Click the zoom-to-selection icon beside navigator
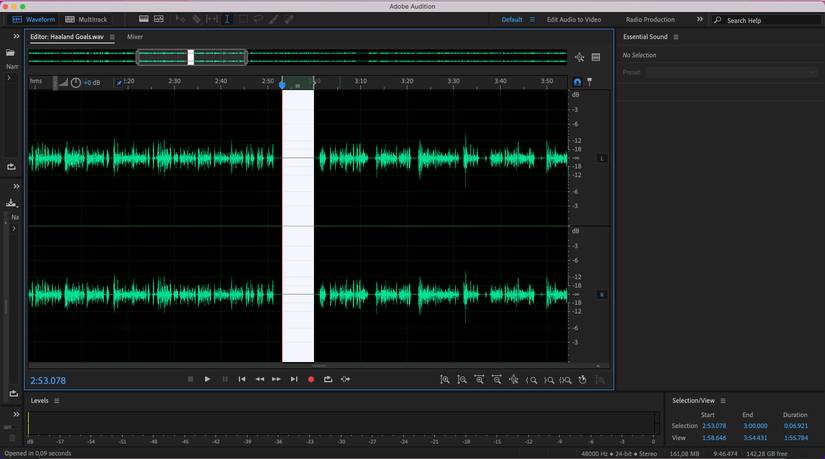 point(579,57)
